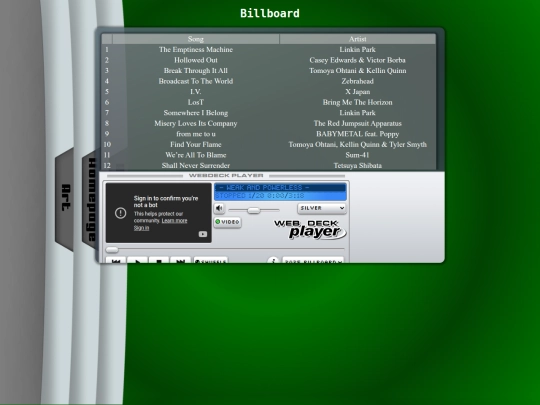540x405 pixels.
Task: Select song "Broadcast To The World"
Action: 196,81
